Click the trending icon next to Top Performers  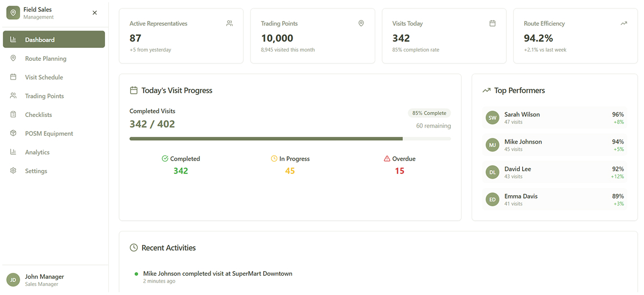point(486,90)
